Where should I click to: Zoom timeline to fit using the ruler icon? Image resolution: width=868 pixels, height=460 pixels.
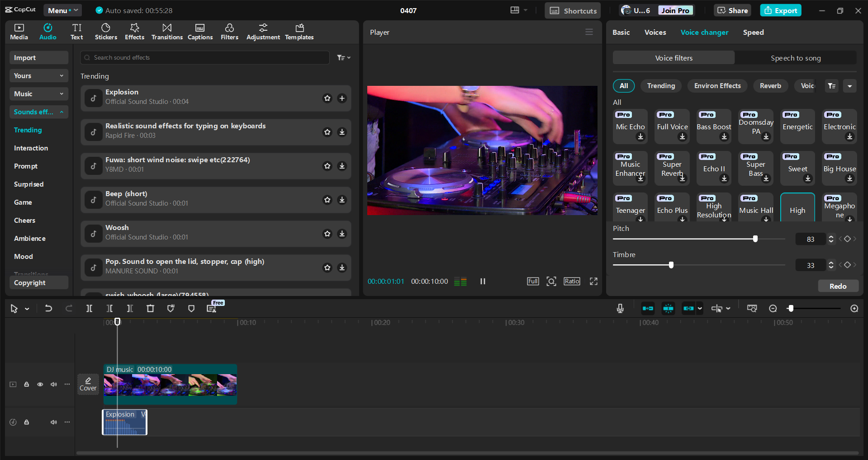752,308
